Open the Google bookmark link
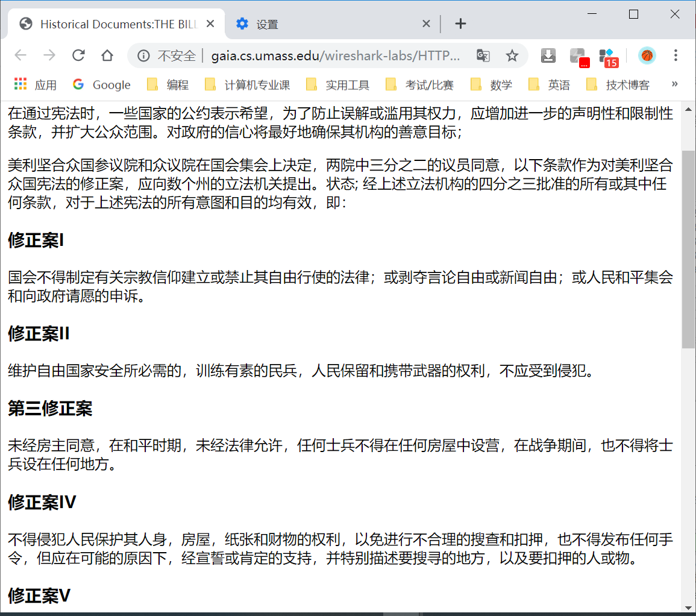The image size is (696, 616). click(x=101, y=84)
